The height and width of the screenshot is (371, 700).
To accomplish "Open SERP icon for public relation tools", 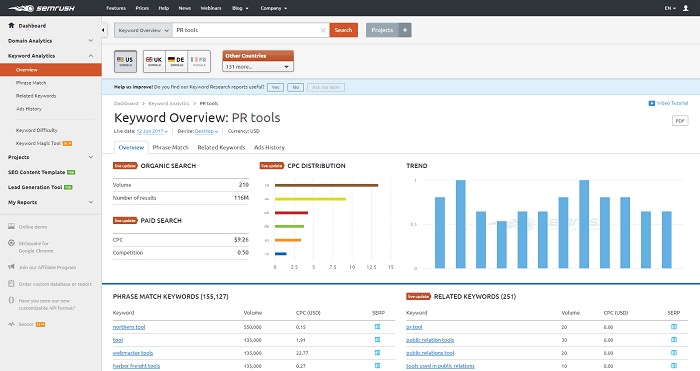I will [674, 340].
